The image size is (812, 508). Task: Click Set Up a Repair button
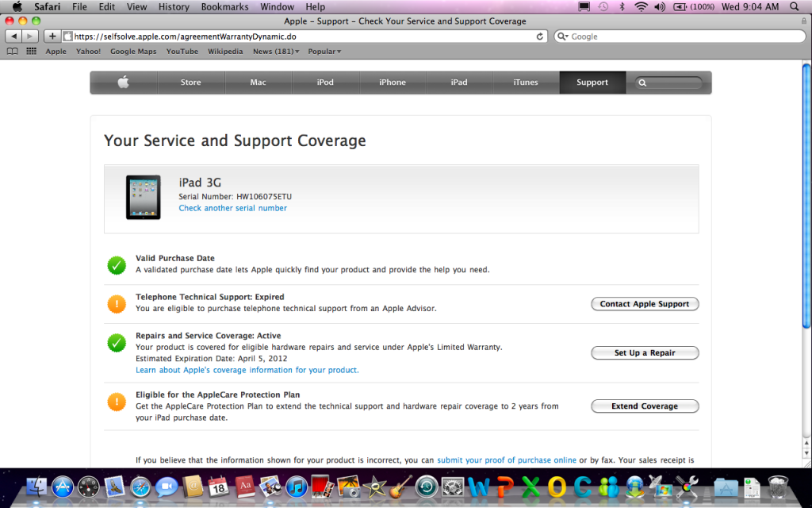pos(645,352)
